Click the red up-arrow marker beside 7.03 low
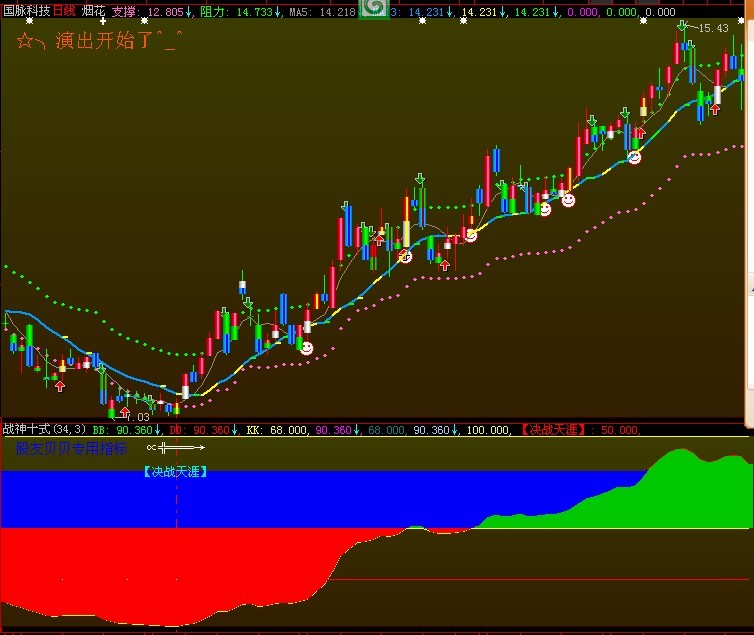 pos(125,412)
